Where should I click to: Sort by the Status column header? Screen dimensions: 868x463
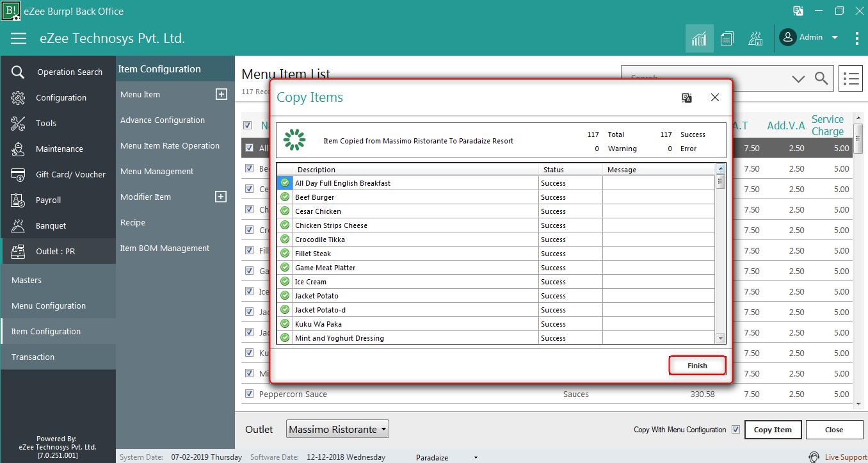coord(570,170)
